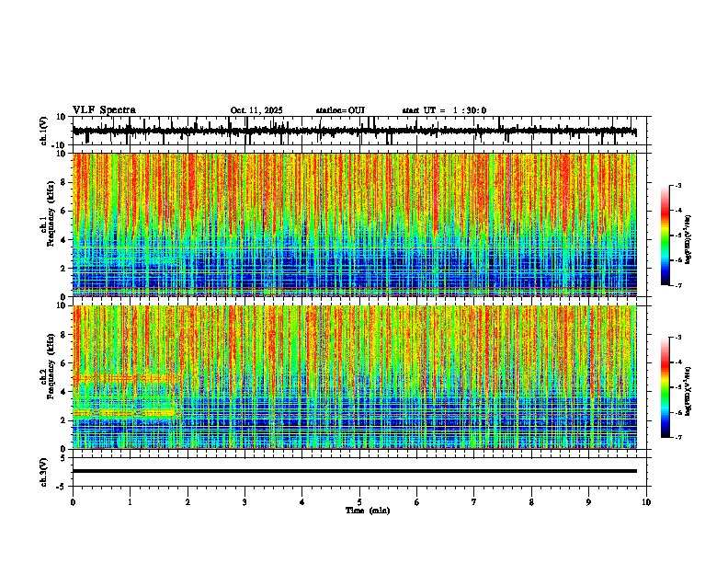Click the "-3" label on ch.2 colorbar
This screenshot has height=563, width=728.
click(677, 338)
